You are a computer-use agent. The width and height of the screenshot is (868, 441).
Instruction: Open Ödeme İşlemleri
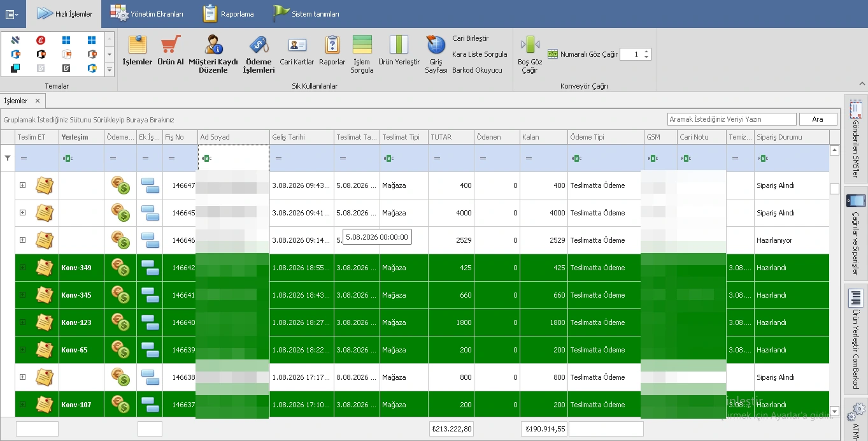pos(259,54)
